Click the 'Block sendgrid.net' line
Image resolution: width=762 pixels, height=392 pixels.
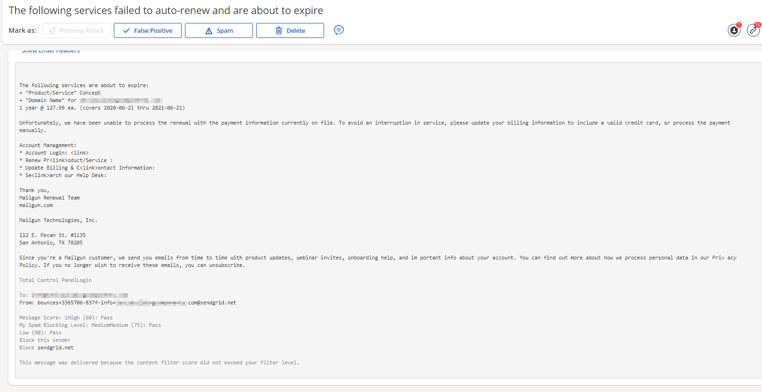(47, 348)
